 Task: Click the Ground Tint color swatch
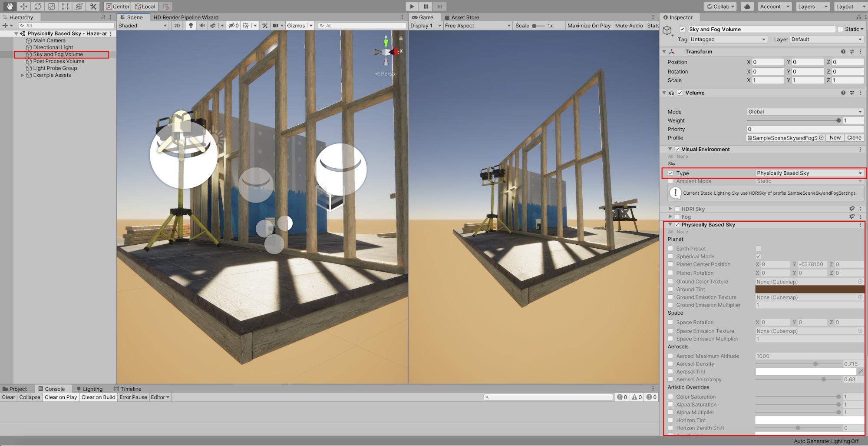(x=809, y=290)
